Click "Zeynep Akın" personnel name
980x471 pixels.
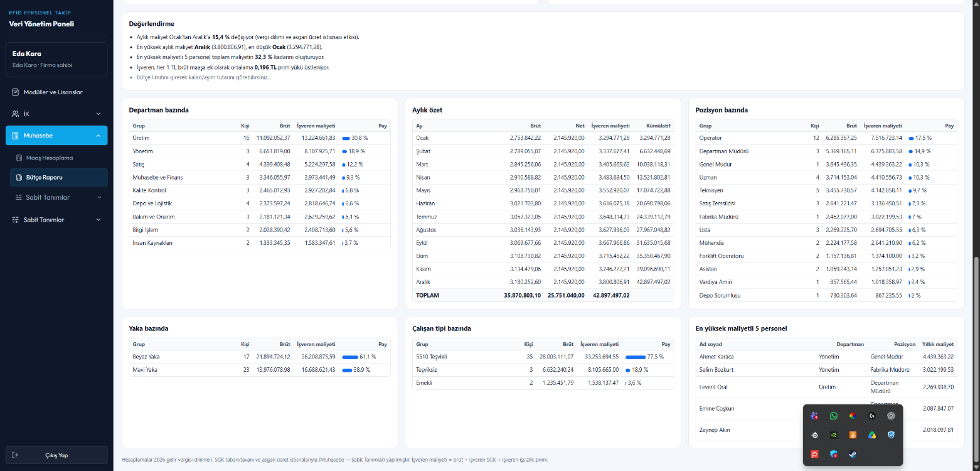(x=715, y=430)
